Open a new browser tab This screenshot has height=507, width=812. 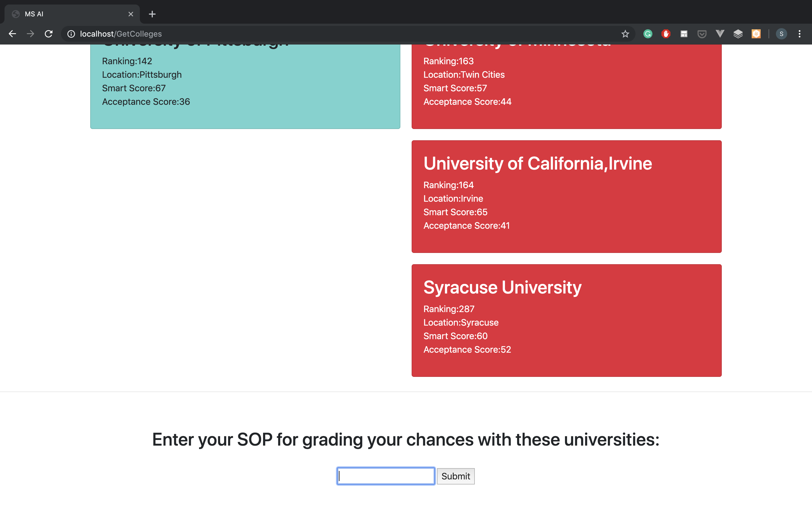[152, 14]
